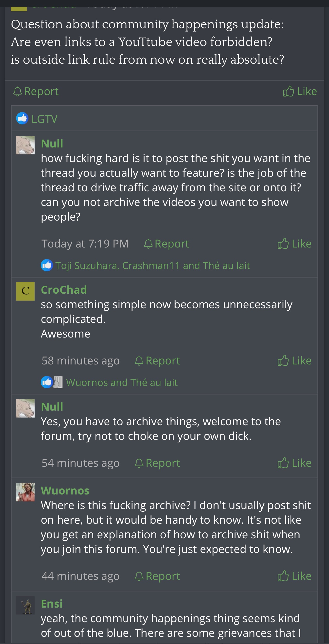Like Null's 7:19 PM comment
The width and height of the screenshot is (329, 644).
[x=294, y=244]
